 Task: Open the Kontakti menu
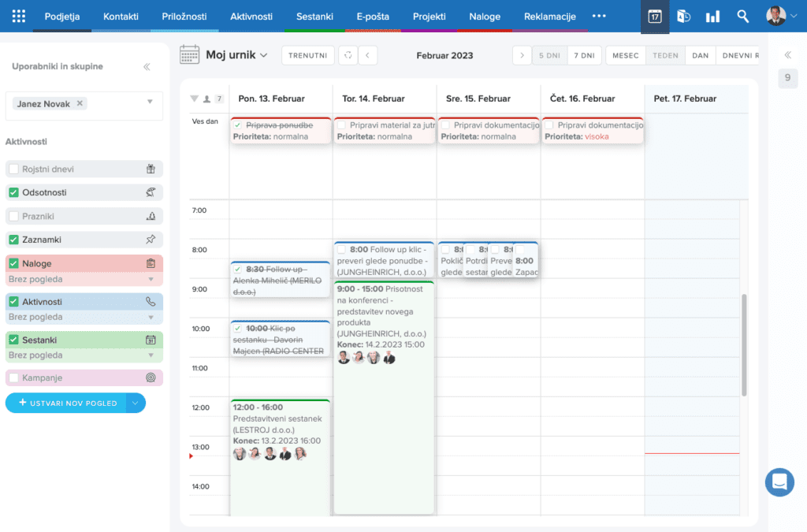(121, 17)
